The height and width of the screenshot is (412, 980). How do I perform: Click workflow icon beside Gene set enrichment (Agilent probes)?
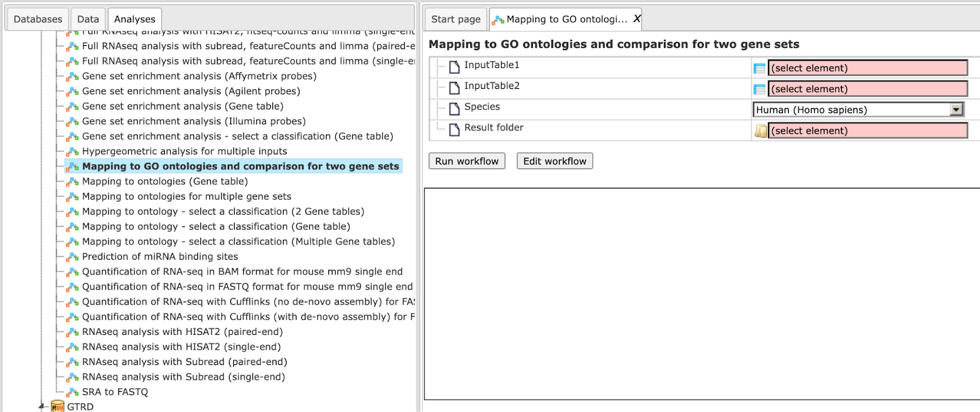coord(72,91)
